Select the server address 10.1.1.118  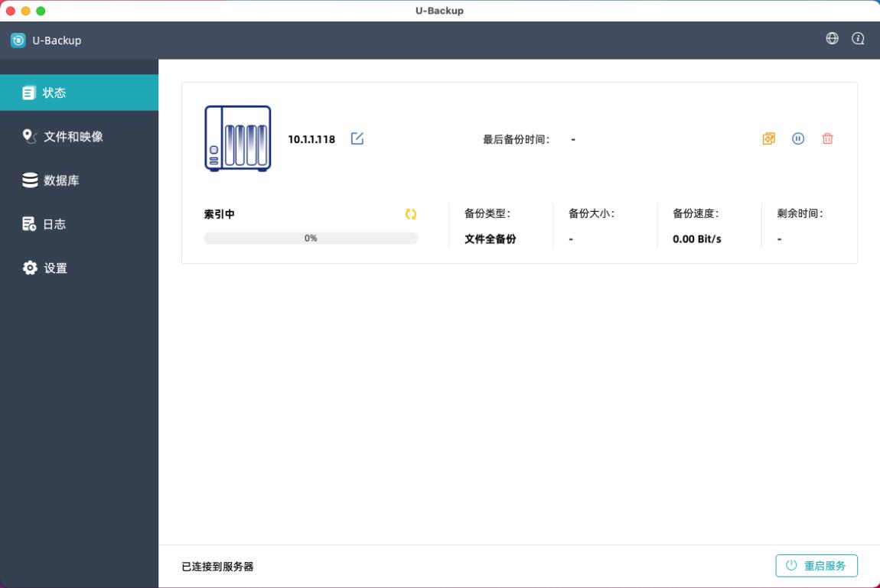pyautogui.click(x=311, y=138)
